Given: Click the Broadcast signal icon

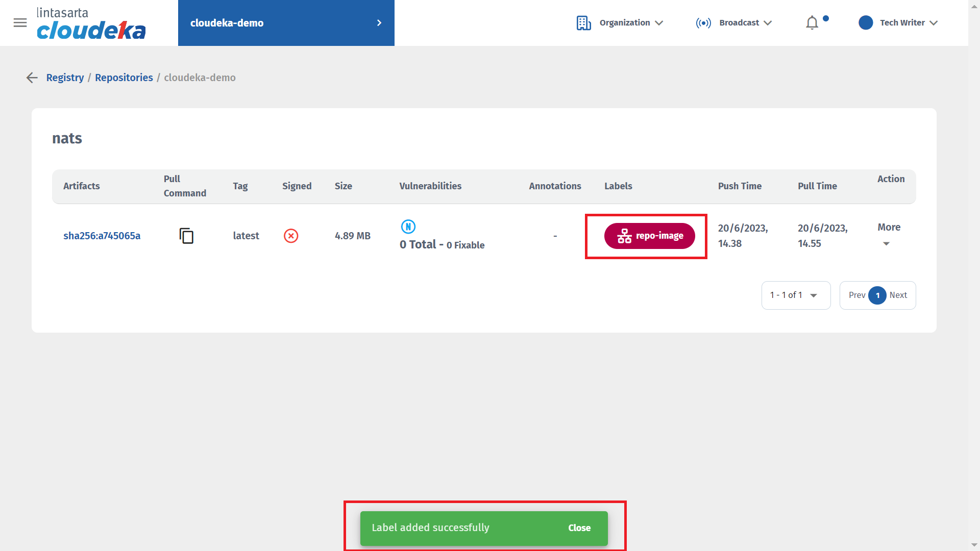Looking at the screenshot, I should point(703,23).
